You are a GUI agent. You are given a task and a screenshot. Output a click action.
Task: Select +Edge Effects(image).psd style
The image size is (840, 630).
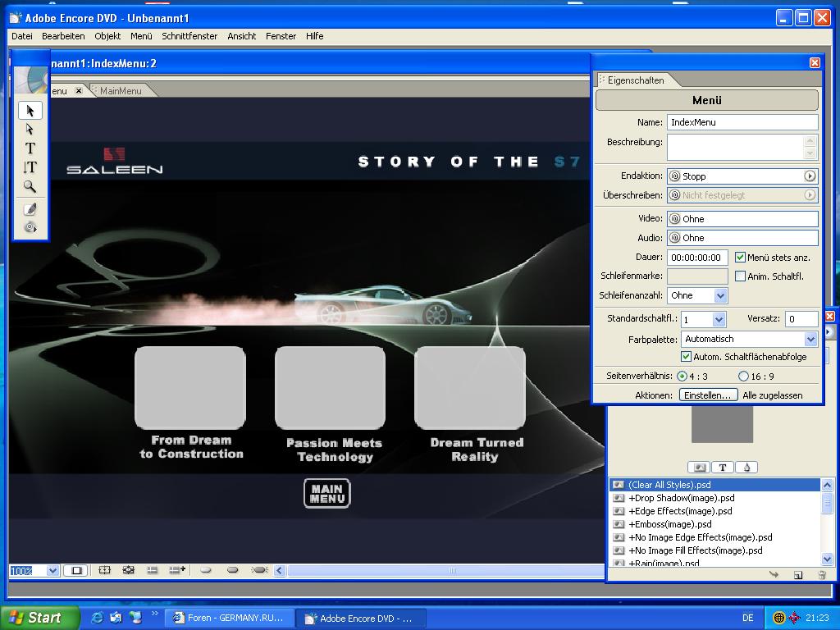click(715, 511)
